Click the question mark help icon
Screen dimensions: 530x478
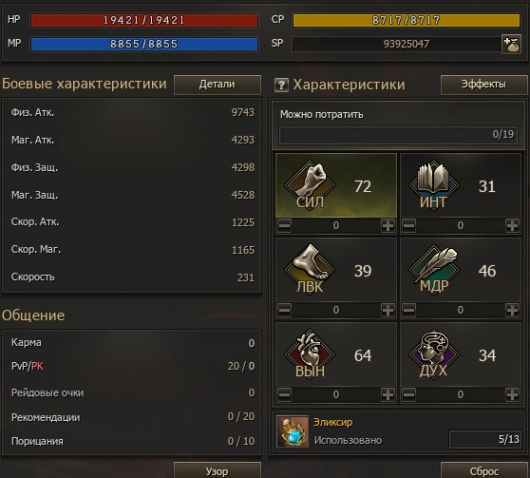point(281,85)
